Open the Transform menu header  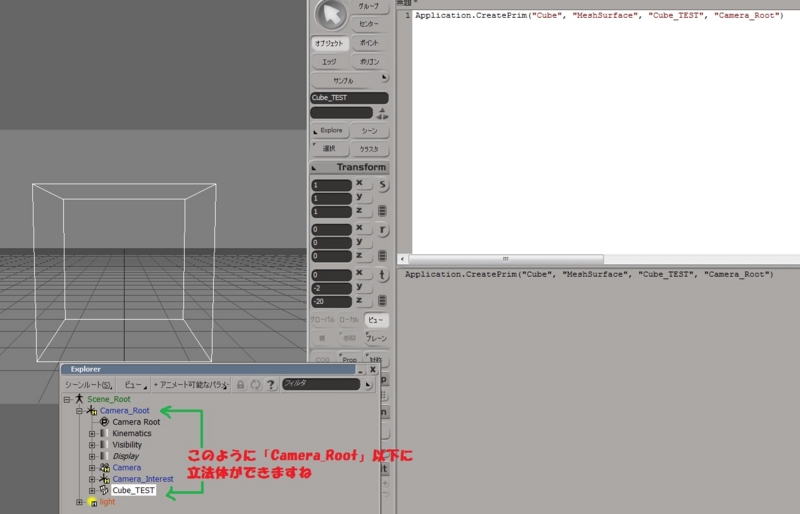[x=349, y=167]
